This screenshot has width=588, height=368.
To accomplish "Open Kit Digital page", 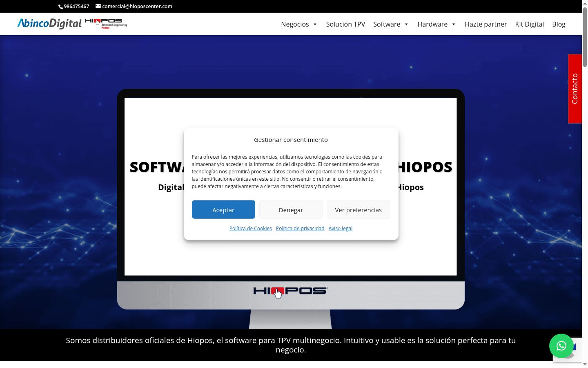I will (529, 24).
